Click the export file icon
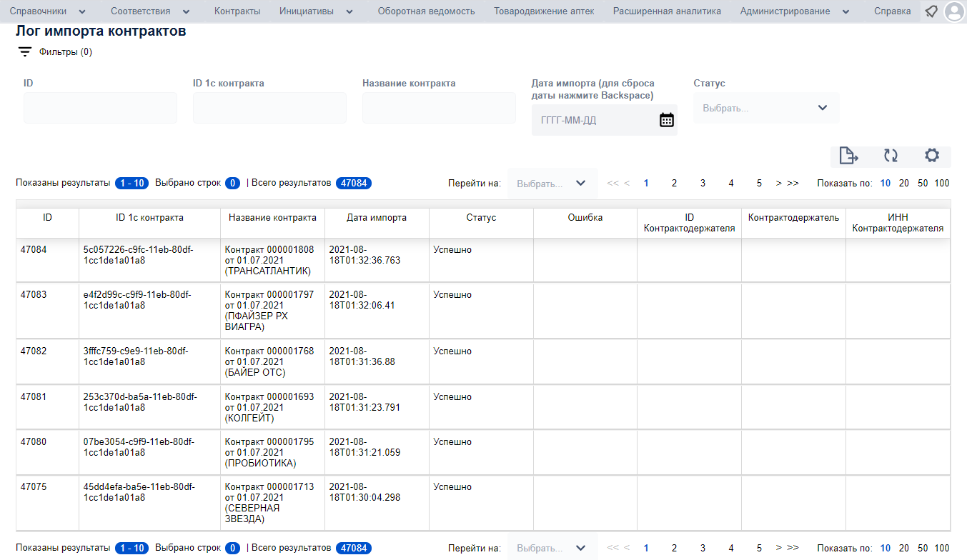 click(848, 156)
